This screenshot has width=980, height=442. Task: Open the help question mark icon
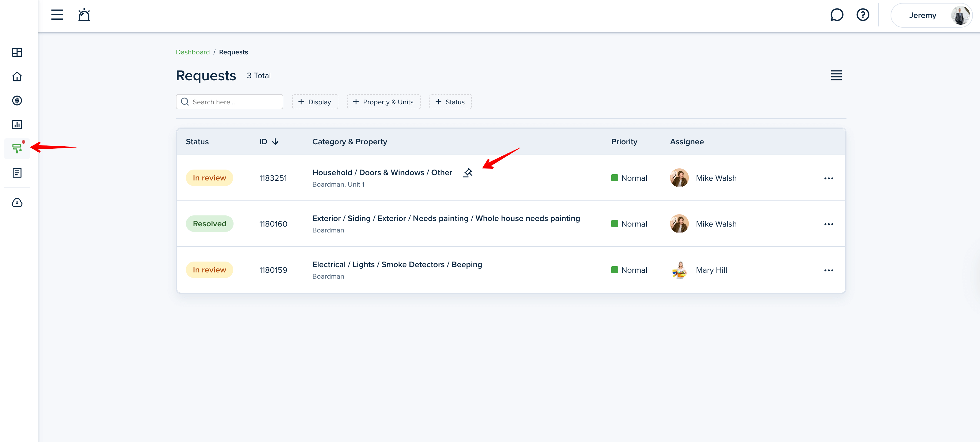tap(862, 15)
